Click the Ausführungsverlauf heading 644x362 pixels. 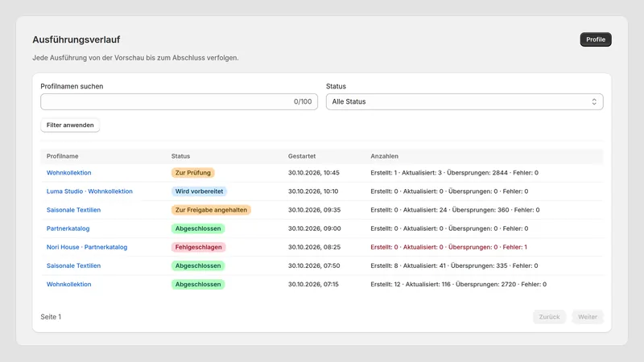[x=76, y=39]
